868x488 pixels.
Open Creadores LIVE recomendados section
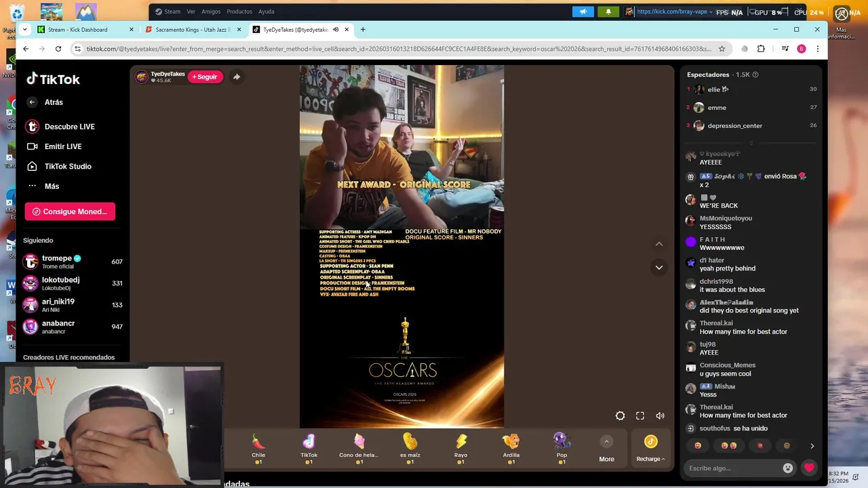pyautogui.click(x=68, y=357)
